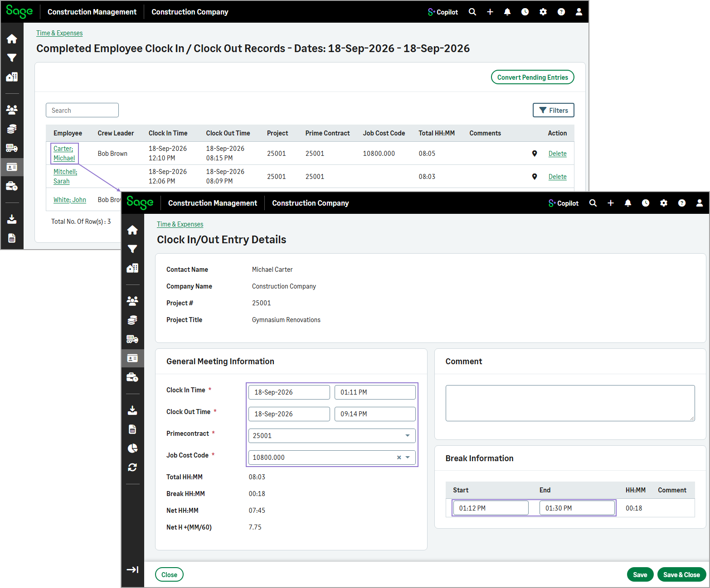Click Clock In Time date field 18-Sep-2026

pos(289,392)
